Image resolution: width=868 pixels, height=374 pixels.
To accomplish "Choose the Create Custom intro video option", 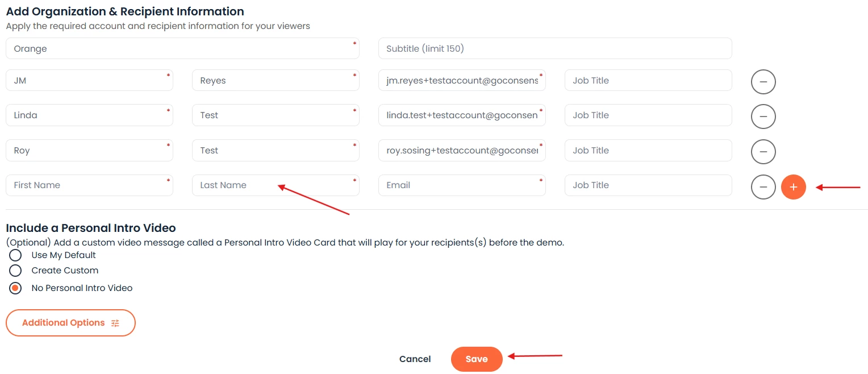I will click(x=15, y=271).
